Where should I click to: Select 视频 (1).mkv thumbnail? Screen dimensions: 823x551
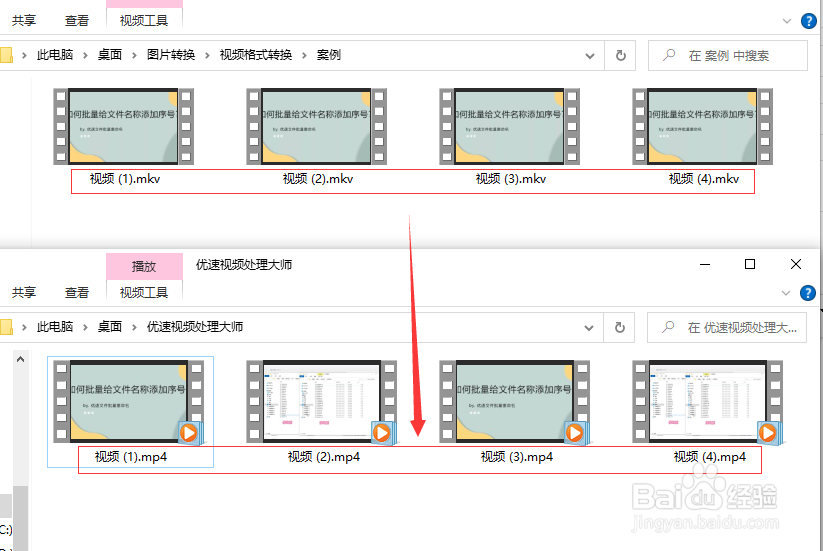[x=124, y=126]
